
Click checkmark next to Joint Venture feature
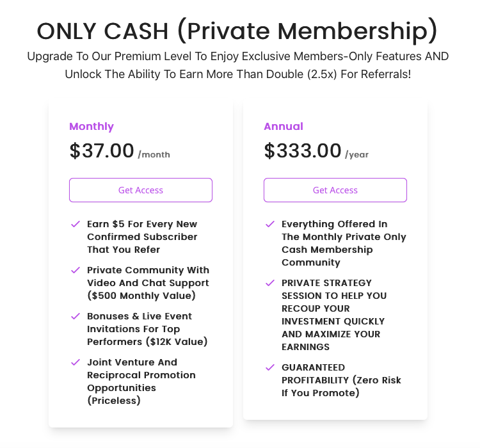tap(76, 362)
